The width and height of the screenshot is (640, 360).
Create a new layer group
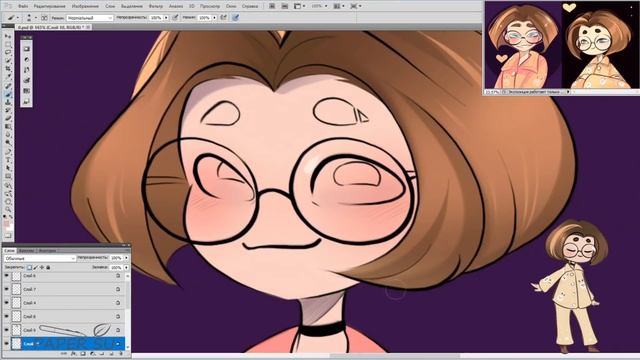[x=102, y=353]
